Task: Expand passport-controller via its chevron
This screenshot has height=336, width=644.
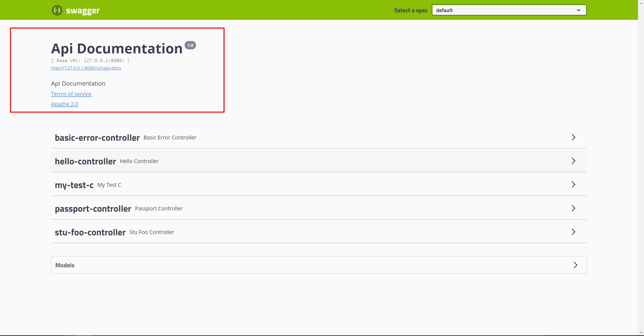Action: pyautogui.click(x=573, y=208)
